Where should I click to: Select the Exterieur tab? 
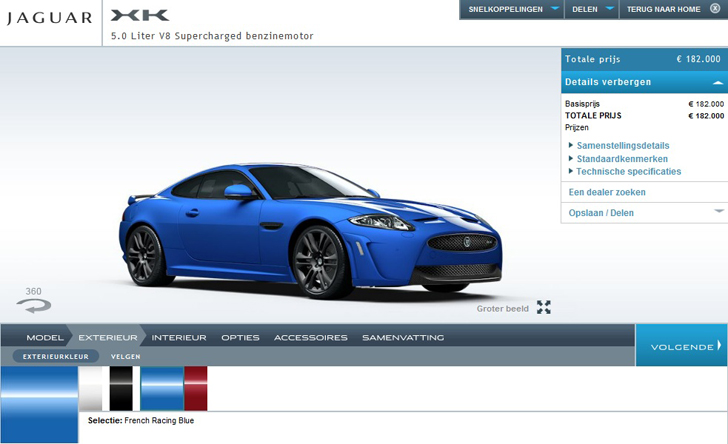click(x=108, y=338)
